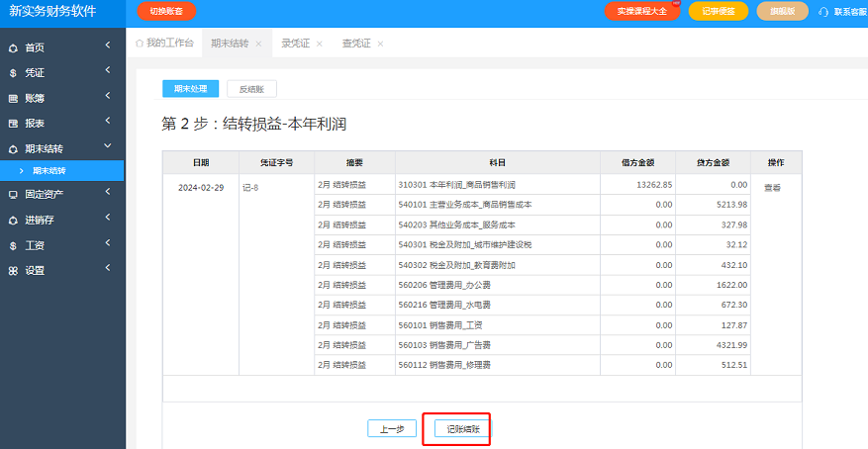
Task: Click the 记账结账 button
Action: [463, 428]
